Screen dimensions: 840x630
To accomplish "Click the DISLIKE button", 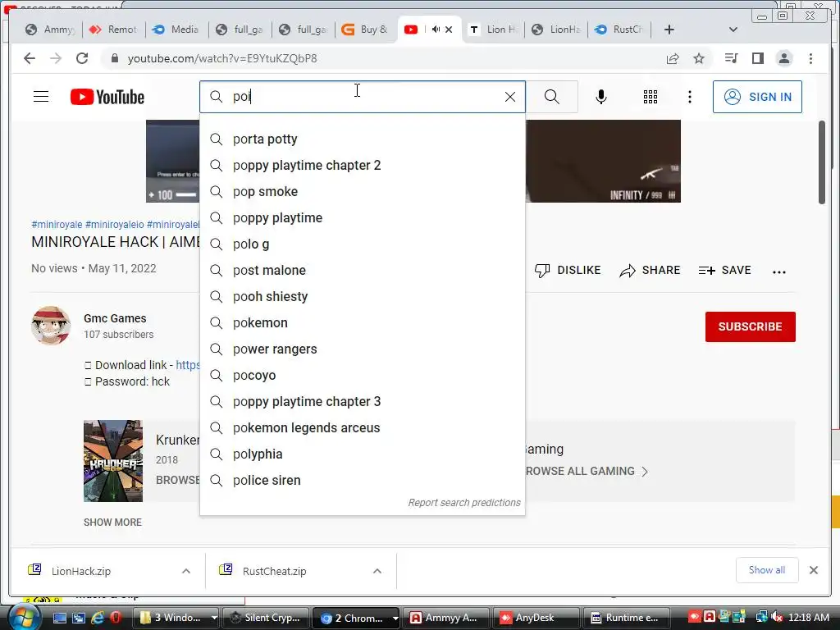I will pos(568,271).
